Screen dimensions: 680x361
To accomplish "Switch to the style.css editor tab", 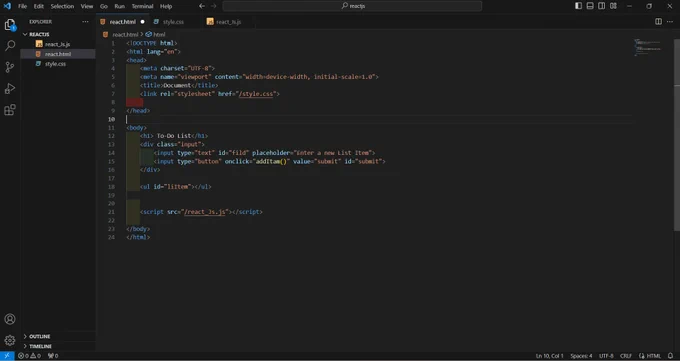I will pos(173,22).
